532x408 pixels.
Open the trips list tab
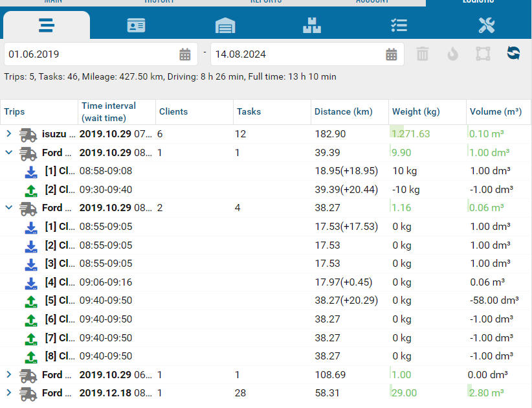46,25
